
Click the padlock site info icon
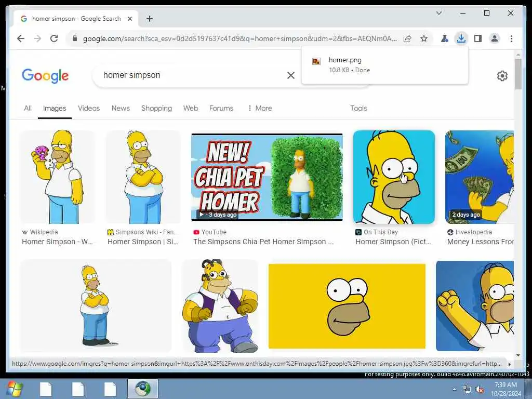[75, 38]
